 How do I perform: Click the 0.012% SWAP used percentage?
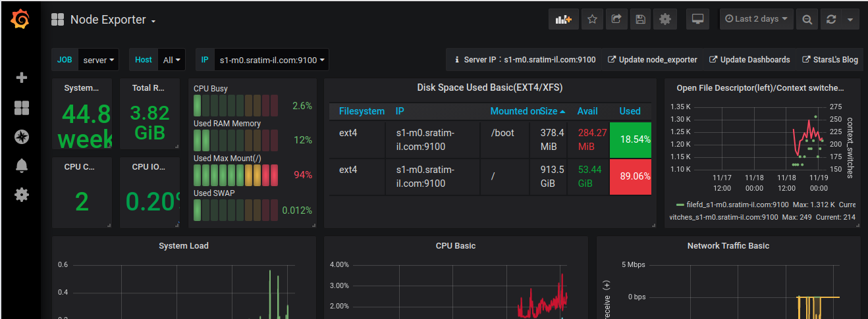pos(297,210)
